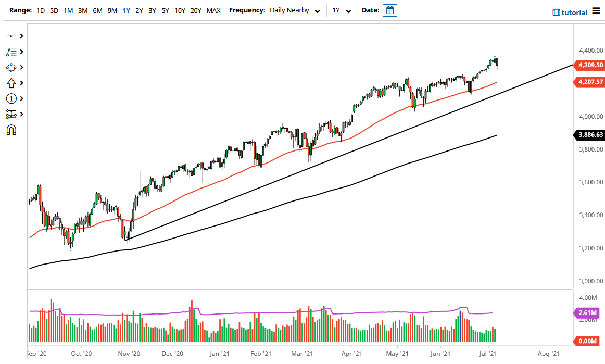
Task: Switch to the 1D range
Action: coord(40,10)
